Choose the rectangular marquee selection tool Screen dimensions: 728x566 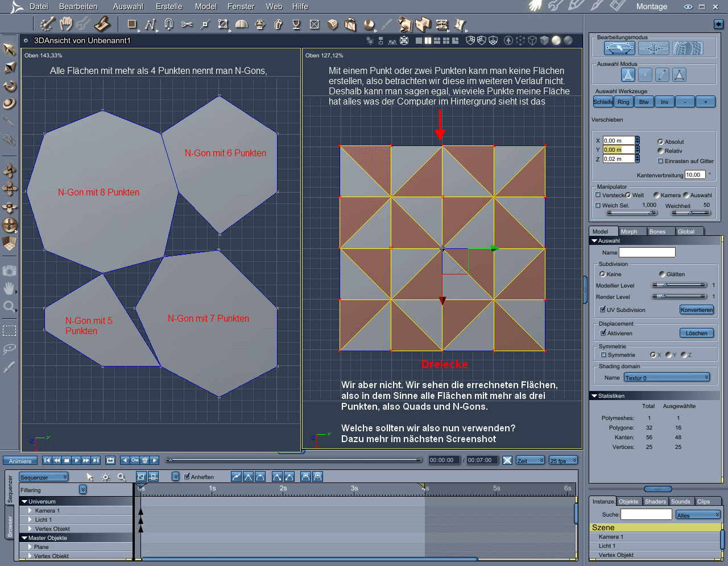coord(9,331)
